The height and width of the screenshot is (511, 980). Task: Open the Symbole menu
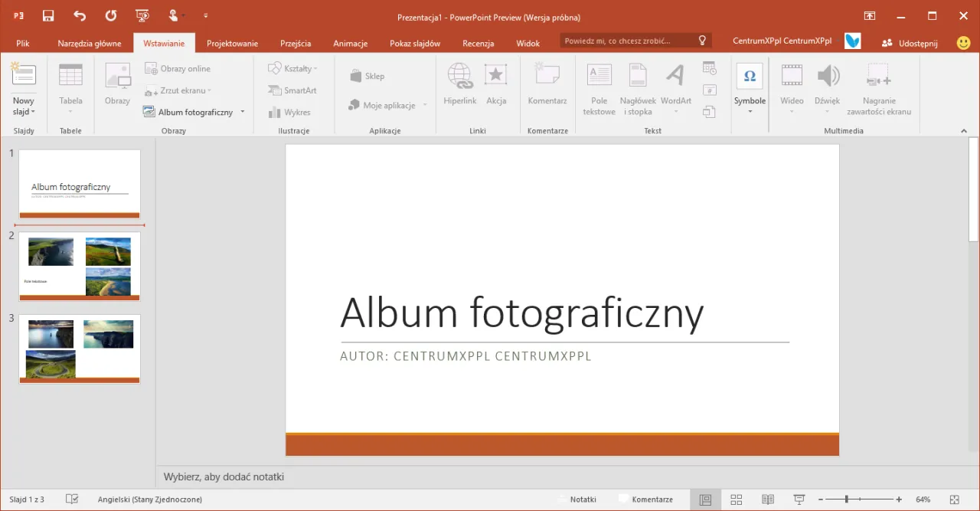(750, 89)
